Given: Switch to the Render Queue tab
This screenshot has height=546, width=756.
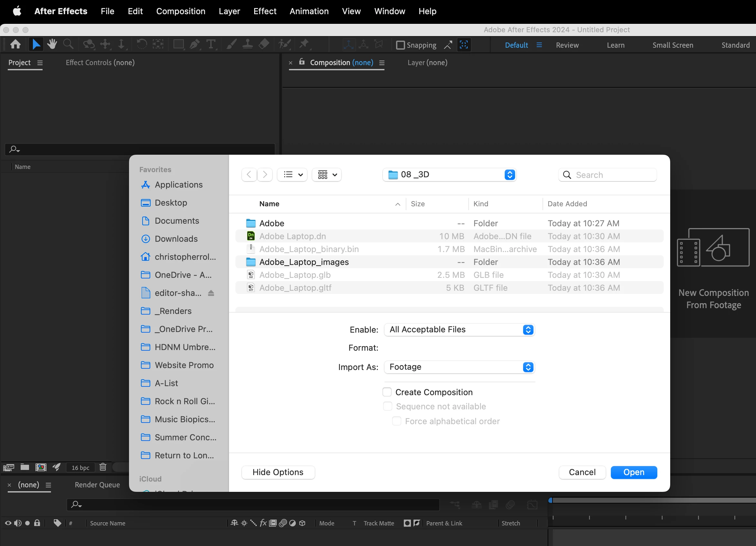Looking at the screenshot, I should pos(97,485).
